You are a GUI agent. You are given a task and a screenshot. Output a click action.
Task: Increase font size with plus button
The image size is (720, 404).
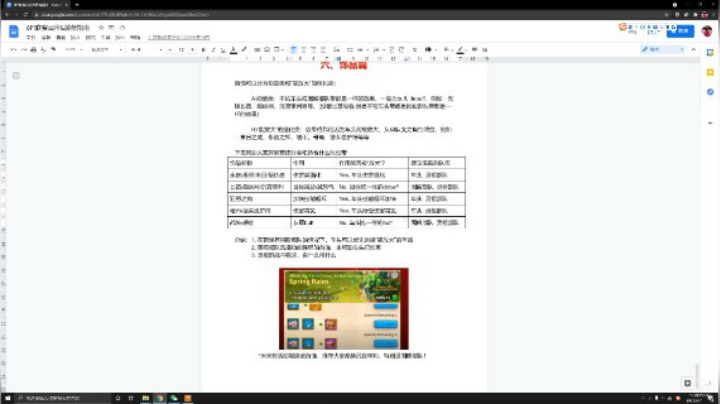pyautogui.click(x=192, y=50)
